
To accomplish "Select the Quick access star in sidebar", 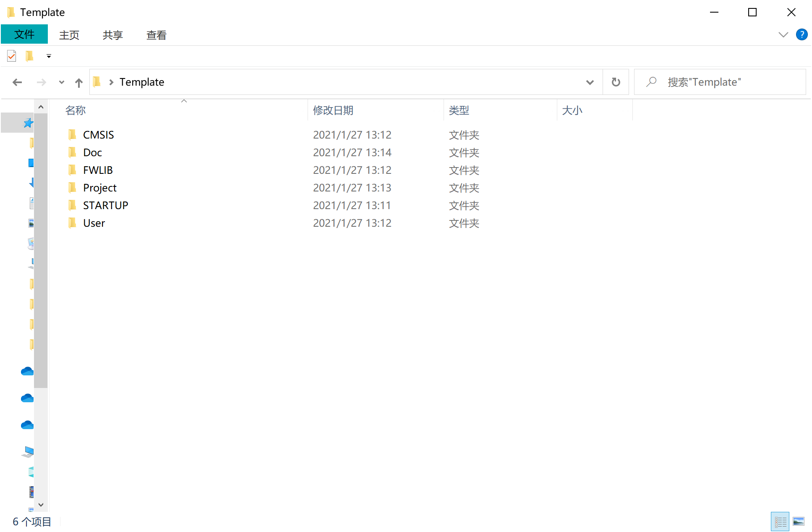I will coord(28,123).
